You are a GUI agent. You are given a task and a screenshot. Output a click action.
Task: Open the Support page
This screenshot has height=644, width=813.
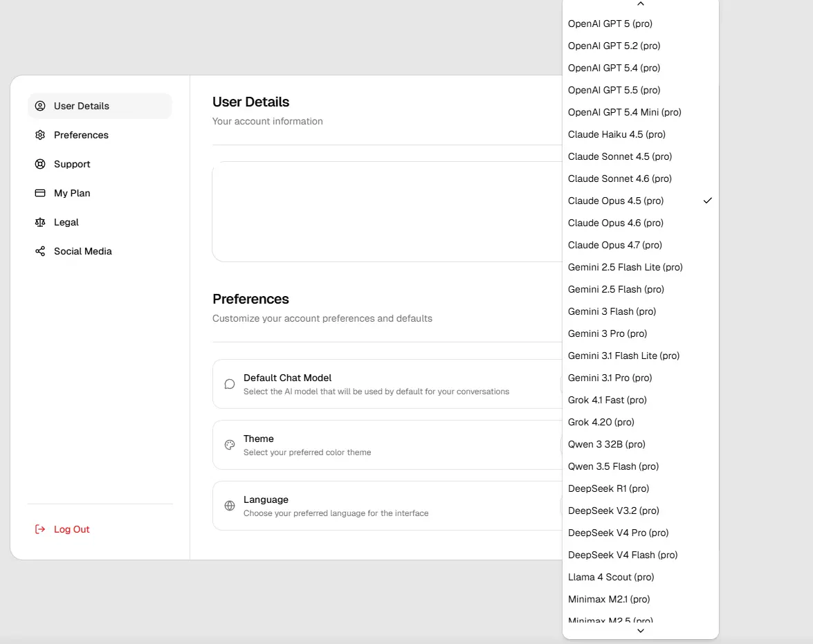pos(100,164)
